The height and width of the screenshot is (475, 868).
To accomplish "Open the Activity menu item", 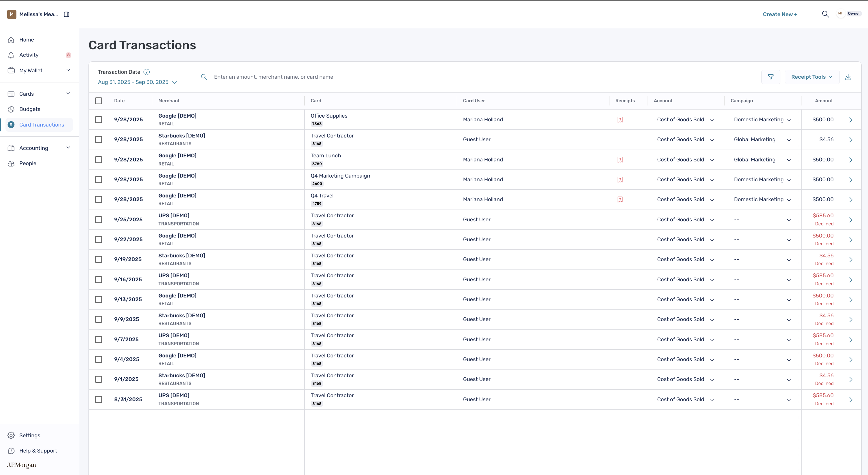I will (x=29, y=55).
